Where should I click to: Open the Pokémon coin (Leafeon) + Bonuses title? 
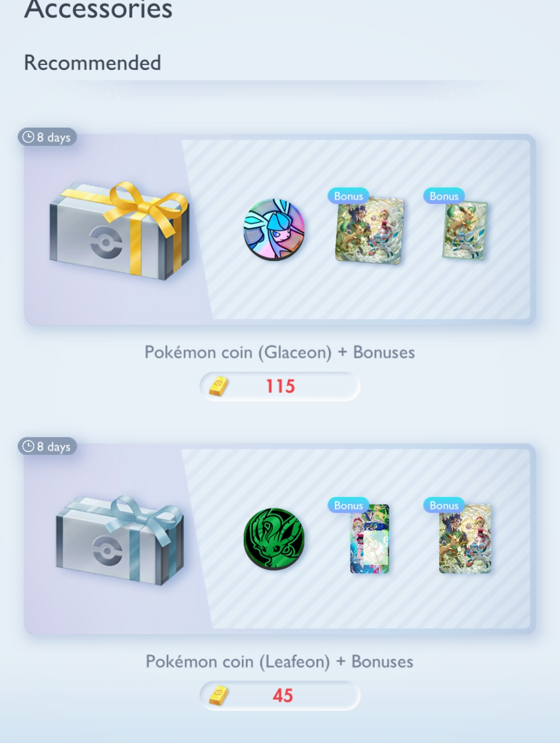pos(279,662)
